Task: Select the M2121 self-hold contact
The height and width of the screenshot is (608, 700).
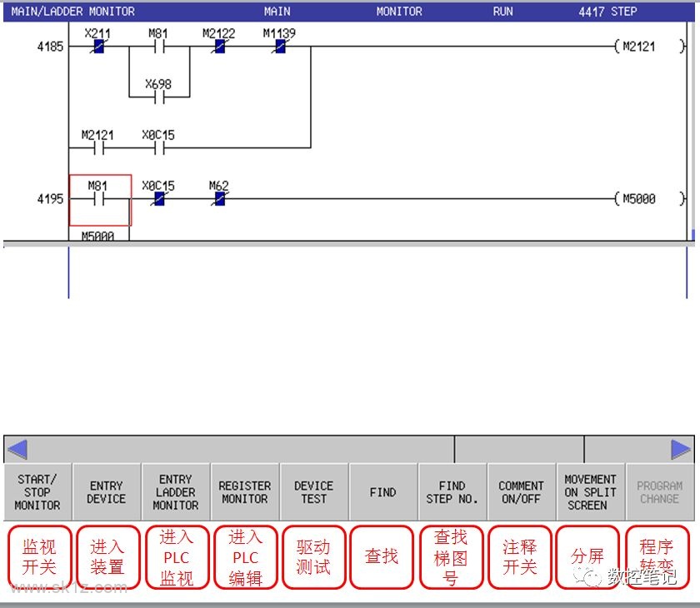Action: 98,147
